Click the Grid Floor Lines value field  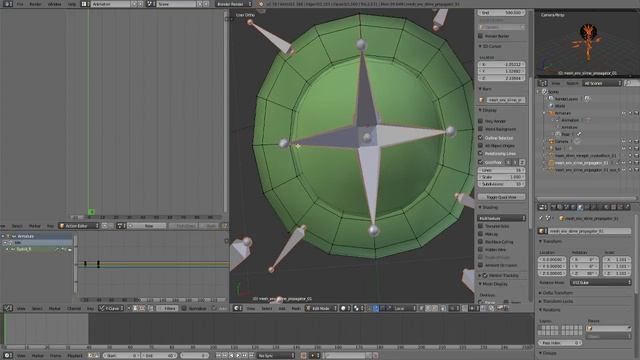(x=502, y=170)
